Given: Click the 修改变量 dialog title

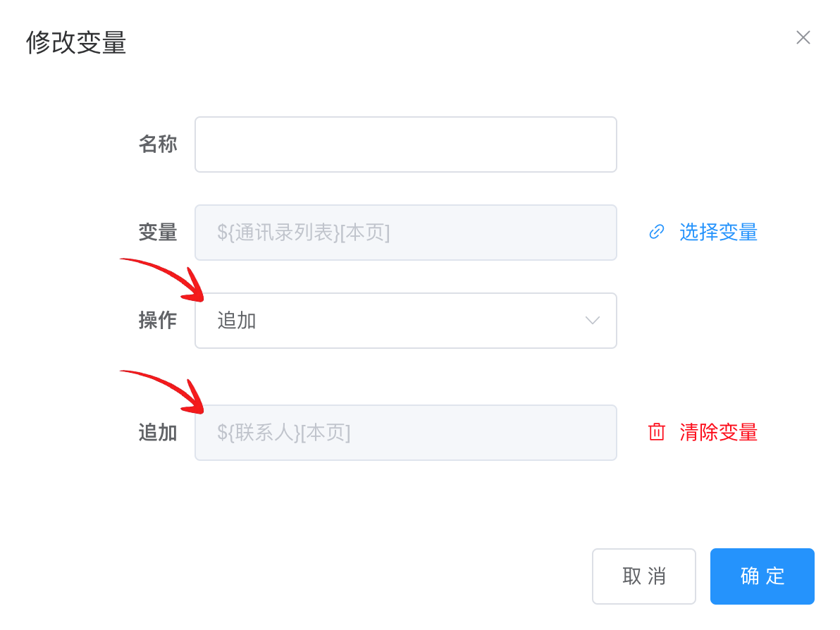Looking at the screenshot, I should [x=76, y=42].
